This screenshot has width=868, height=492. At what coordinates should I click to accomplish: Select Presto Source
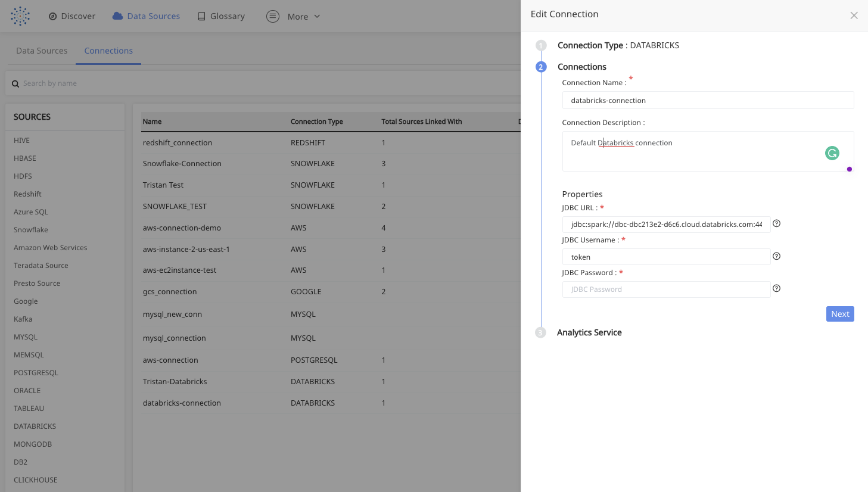click(37, 284)
